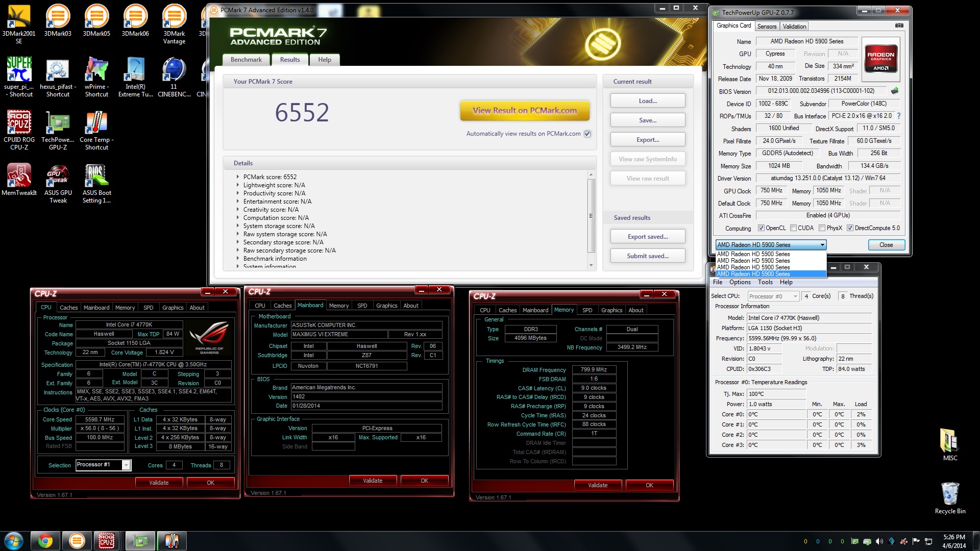This screenshot has width=980, height=551.
Task: Click the GPU-Z screenshot camera icon
Action: tap(899, 26)
